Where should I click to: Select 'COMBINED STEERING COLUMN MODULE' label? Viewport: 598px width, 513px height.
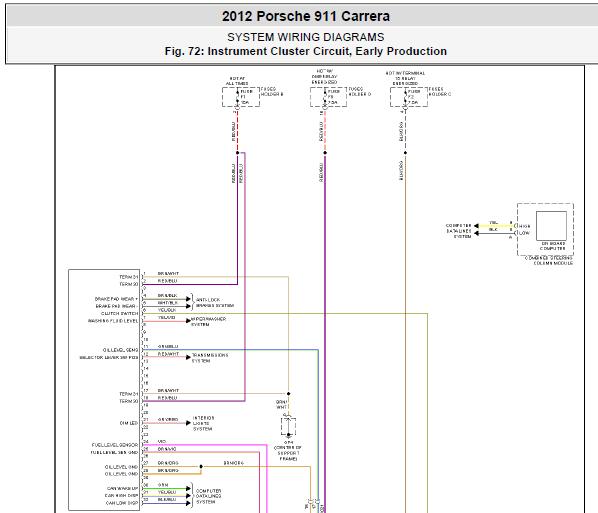click(x=548, y=261)
